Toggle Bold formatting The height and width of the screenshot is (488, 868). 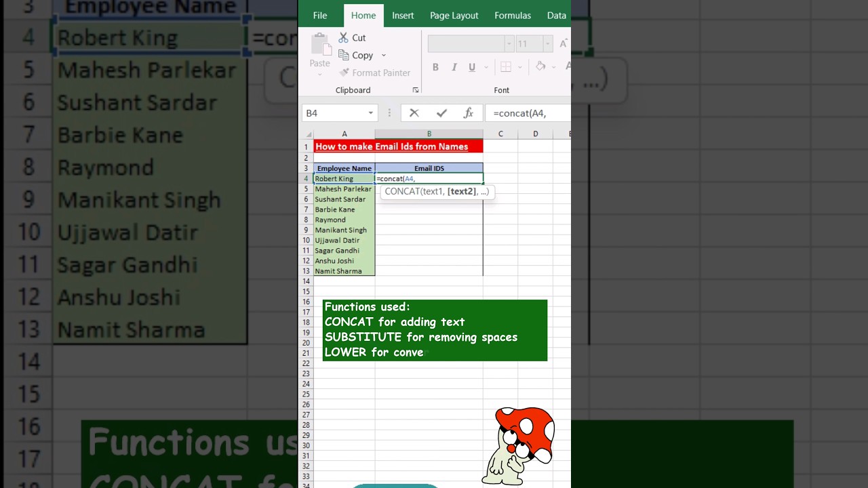435,67
